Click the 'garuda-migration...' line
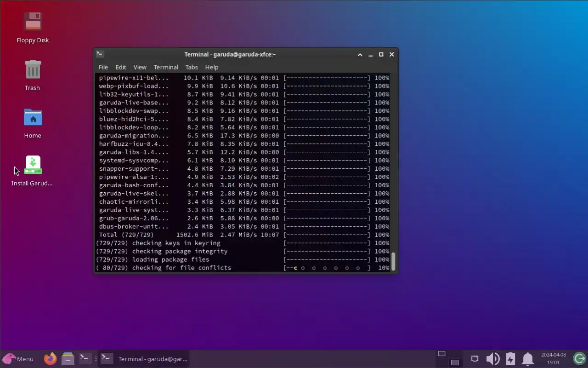The height and width of the screenshot is (368, 588). tap(244, 136)
